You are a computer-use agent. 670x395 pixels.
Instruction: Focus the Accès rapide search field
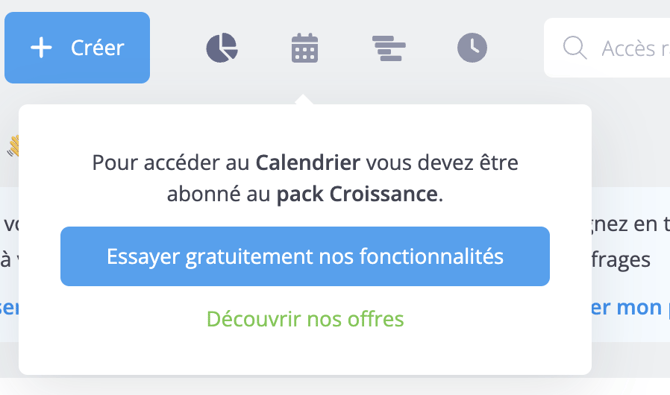pyautogui.click(x=607, y=47)
